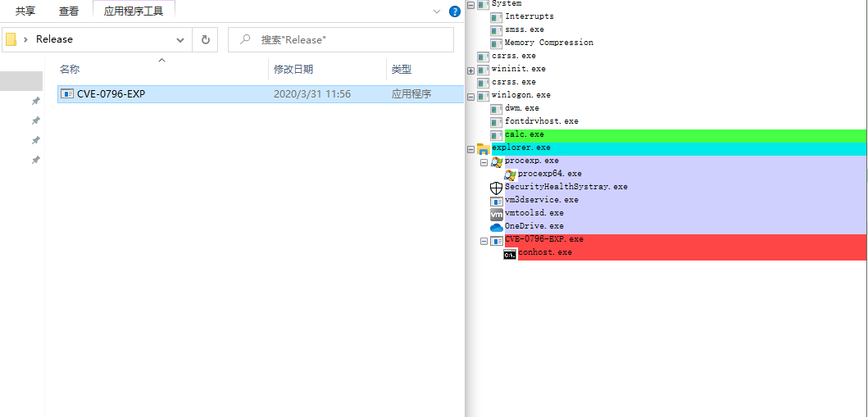The height and width of the screenshot is (417, 868).
Task: Click the vmtoolsd.exe VMware icon
Action: point(496,213)
